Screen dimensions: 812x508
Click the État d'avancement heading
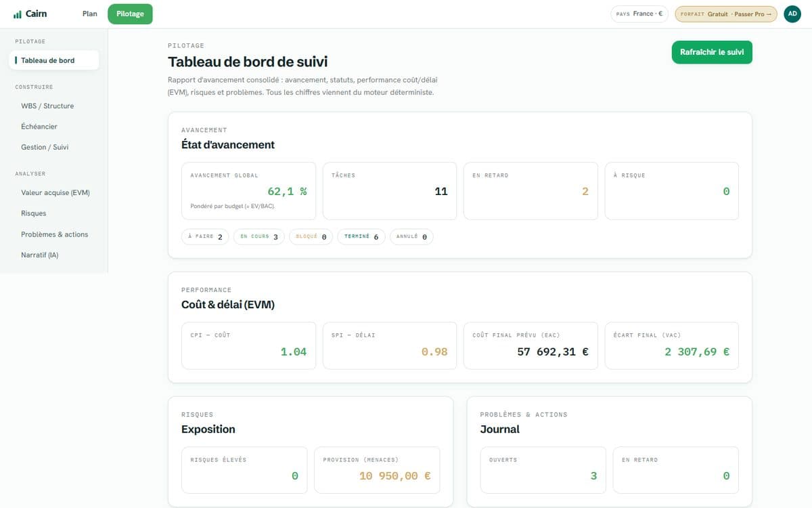coord(228,145)
